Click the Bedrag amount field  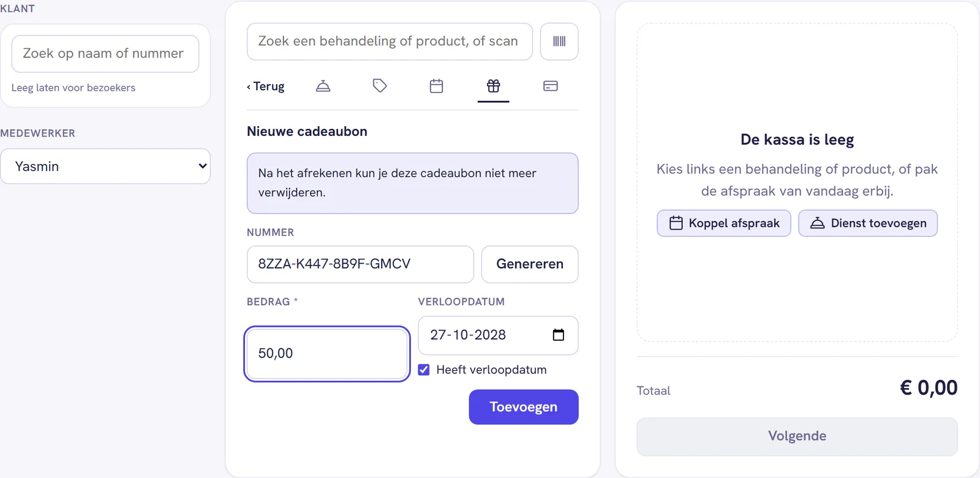[x=327, y=354]
